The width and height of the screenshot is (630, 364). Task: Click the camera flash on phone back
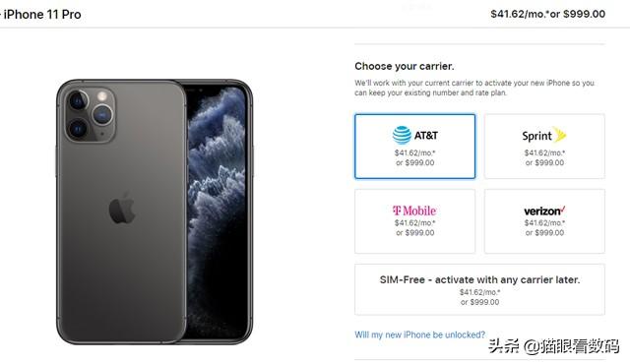pos(102,96)
